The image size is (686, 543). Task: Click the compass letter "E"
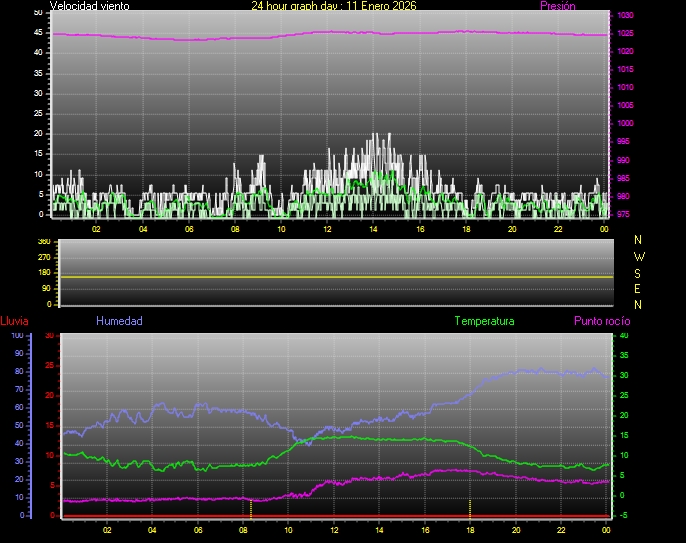[639, 288]
